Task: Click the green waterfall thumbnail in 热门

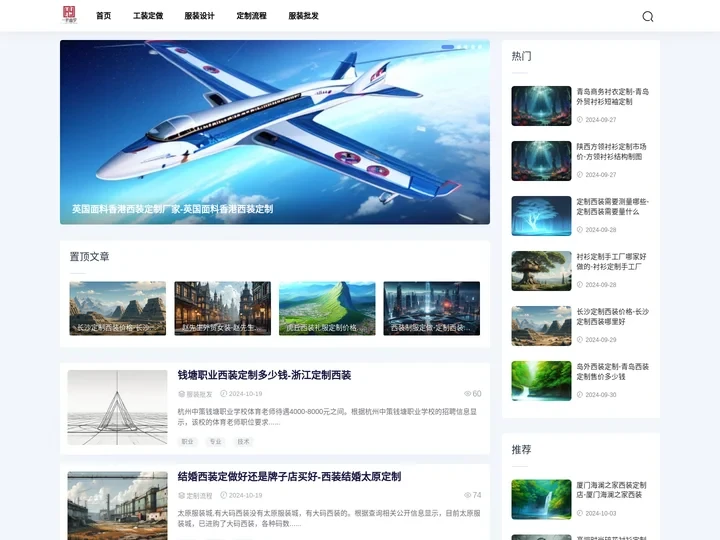Action: coord(541,381)
